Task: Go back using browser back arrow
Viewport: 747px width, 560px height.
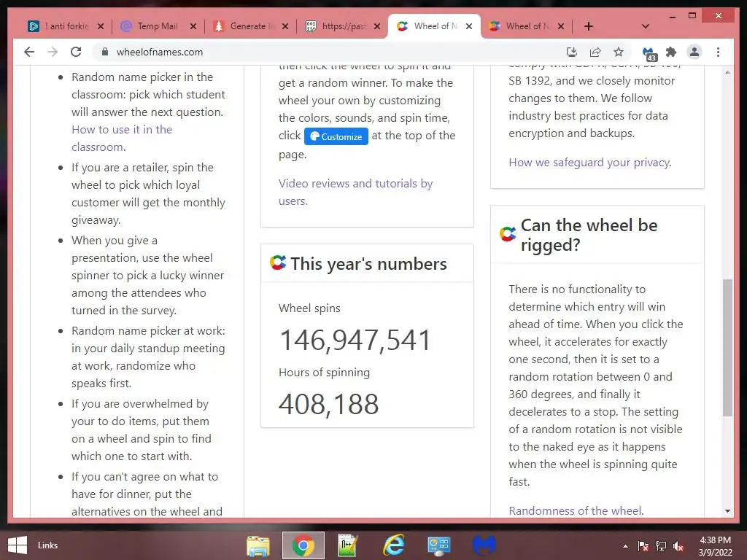Action: pos(29,52)
